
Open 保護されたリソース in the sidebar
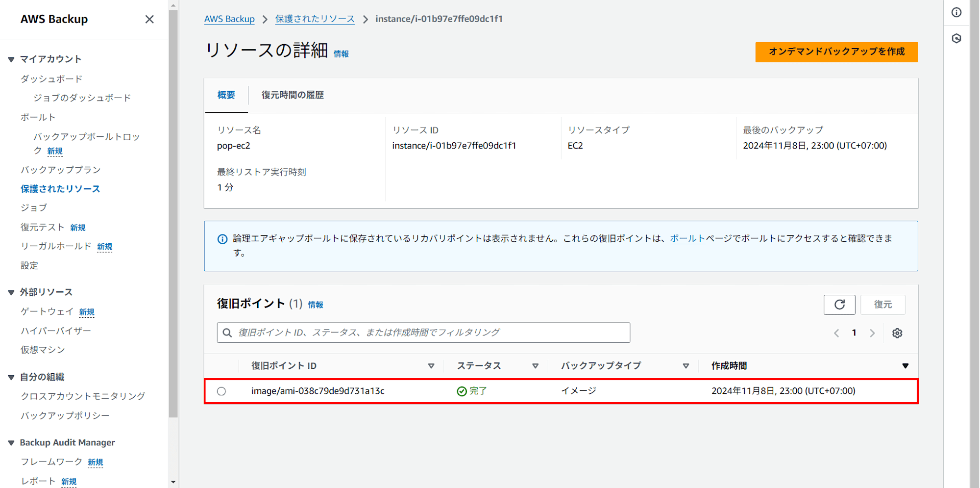tap(60, 189)
